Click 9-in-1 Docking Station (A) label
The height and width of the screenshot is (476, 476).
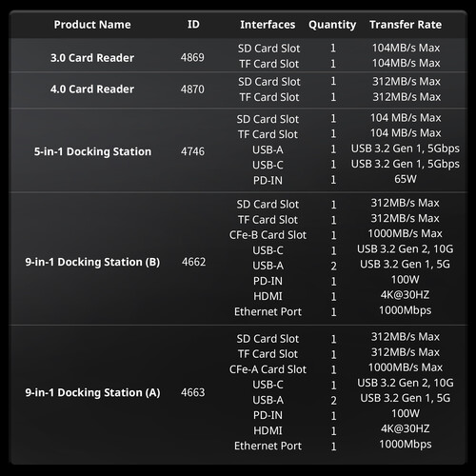click(x=92, y=392)
